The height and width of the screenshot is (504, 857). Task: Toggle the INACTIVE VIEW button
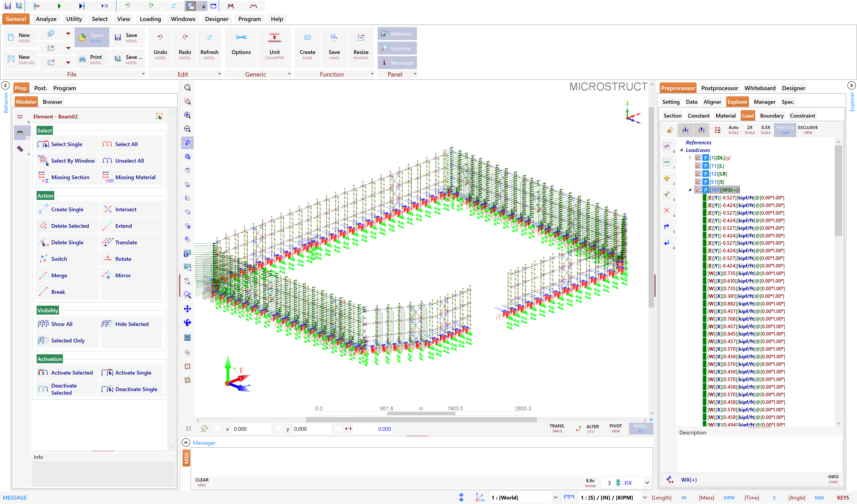785,130
